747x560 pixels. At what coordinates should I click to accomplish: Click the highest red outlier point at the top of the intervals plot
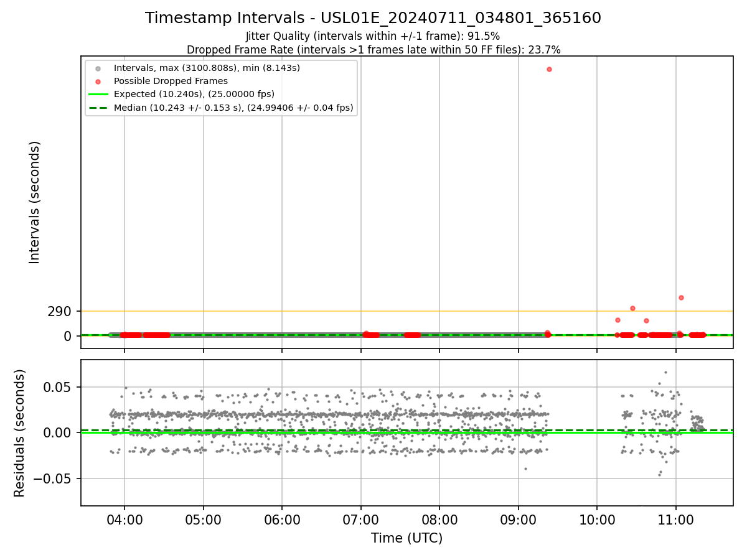coord(549,69)
